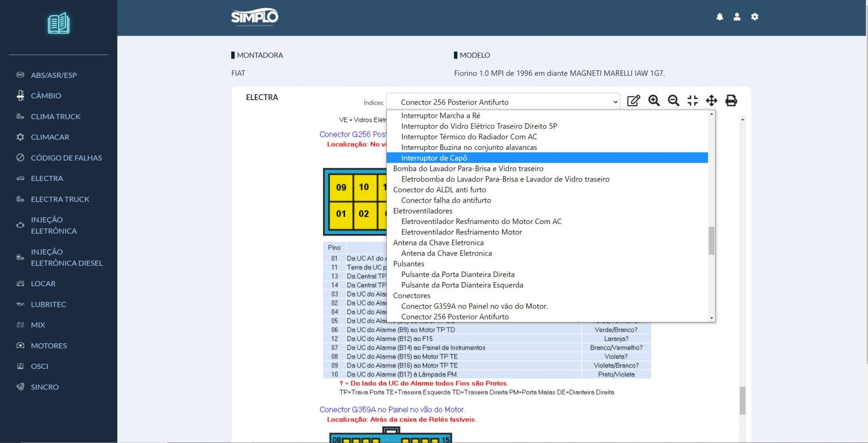Click the edit pencil icon in toolbar
Viewport: 868px width, 443px height.
(633, 101)
